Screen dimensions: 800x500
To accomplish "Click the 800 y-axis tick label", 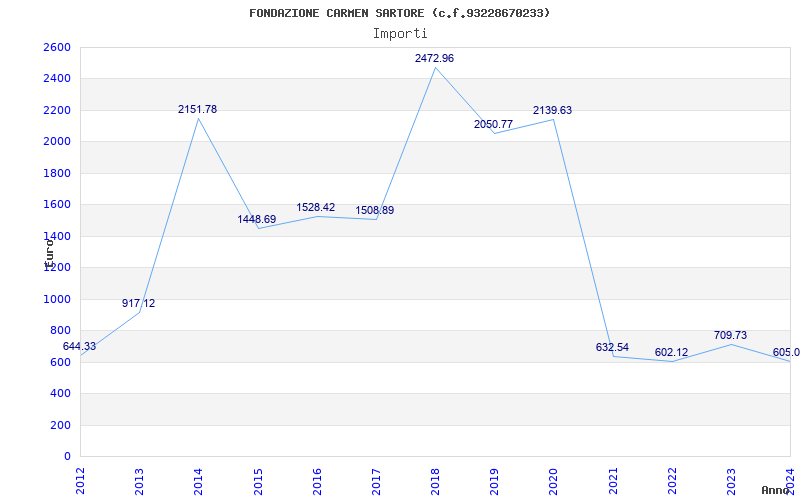I will click(61, 331).
